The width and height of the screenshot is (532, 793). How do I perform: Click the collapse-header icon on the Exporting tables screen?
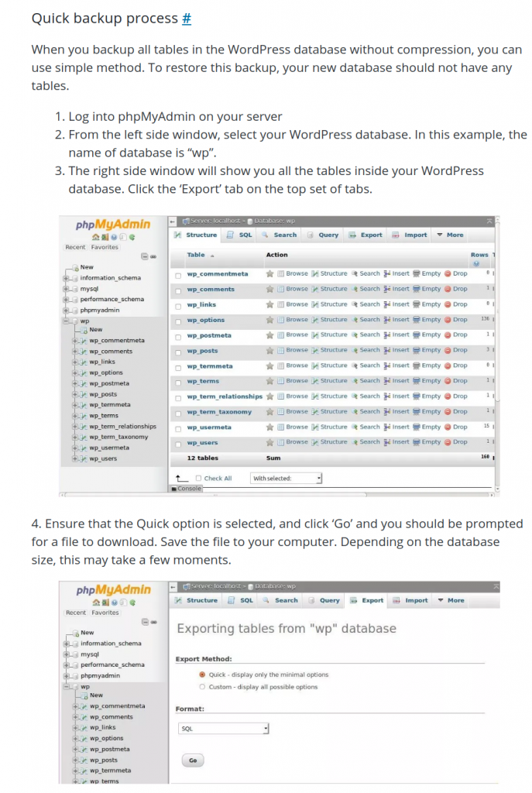point(496,587)
